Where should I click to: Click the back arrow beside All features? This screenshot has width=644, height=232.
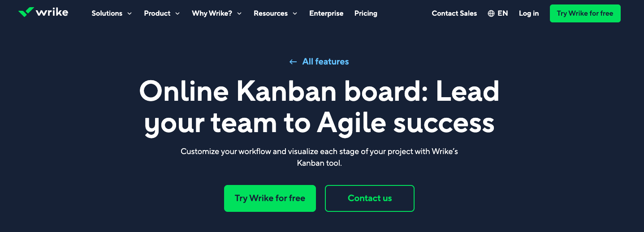point(293,62)
